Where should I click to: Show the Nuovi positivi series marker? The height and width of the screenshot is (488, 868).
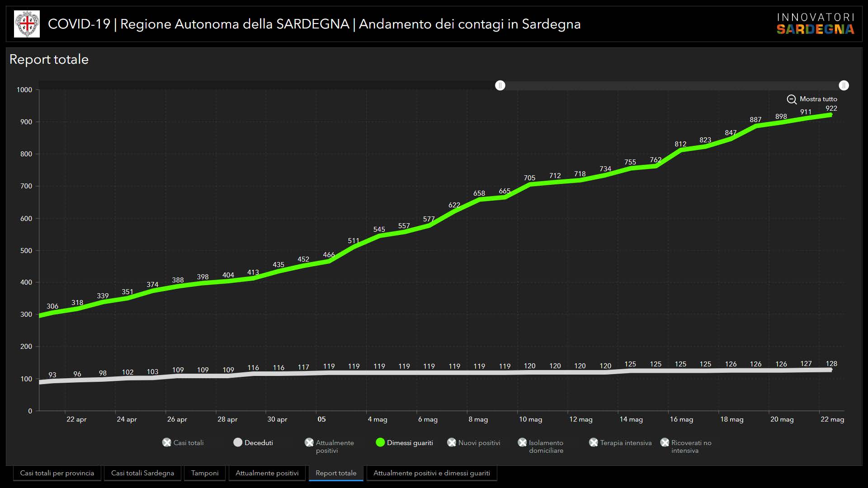[452, 442]
